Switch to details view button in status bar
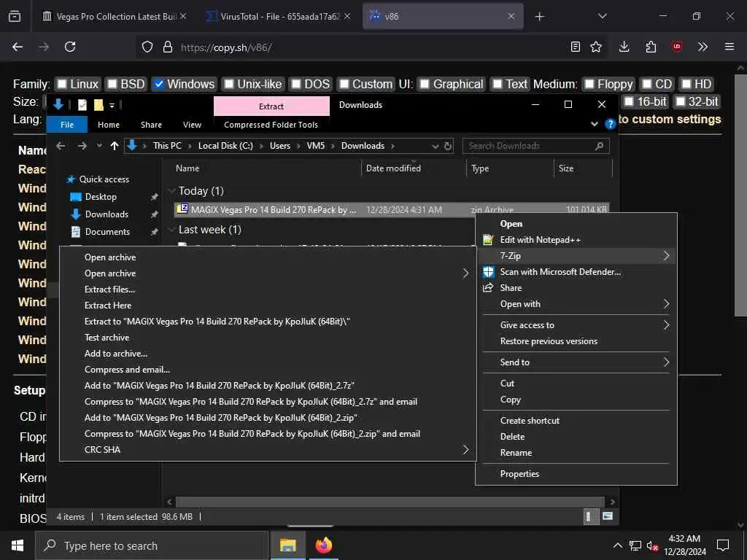Viewport: 747px width, 560px height. pyautogui.click(x=589, y=516)
